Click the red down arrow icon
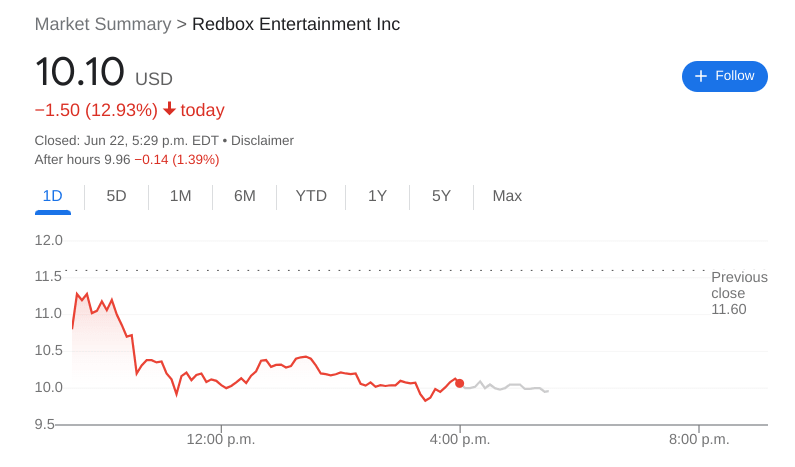The image size is (795, 467). [x=169, y=109]
